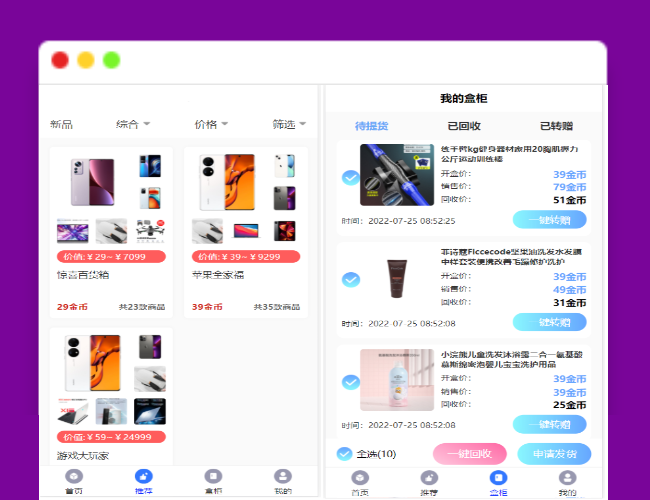
Task: Uncheck the Ficcecode shampoo item checkbox
Action: coord(351,279)
